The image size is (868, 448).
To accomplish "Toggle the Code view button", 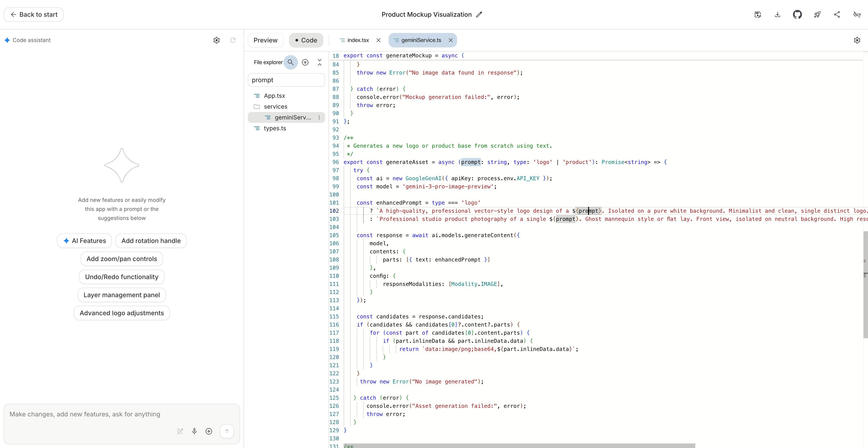I will coord(306,40).
